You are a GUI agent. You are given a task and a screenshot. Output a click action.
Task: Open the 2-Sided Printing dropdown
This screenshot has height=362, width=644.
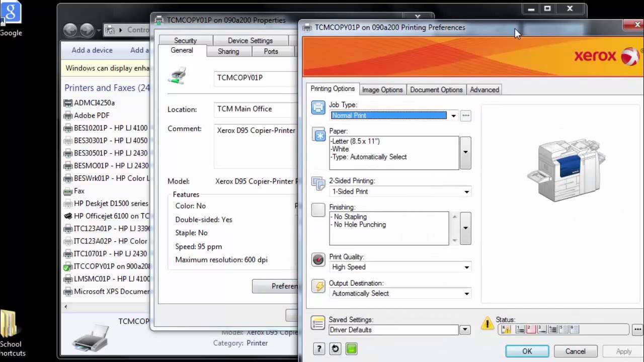tap(466, 192)
